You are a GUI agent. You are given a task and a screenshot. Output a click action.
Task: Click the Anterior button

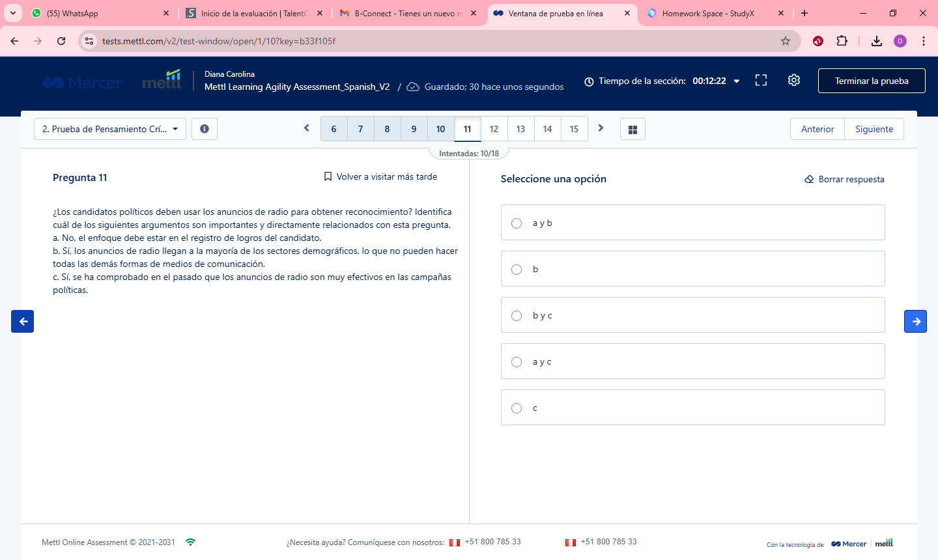(x=817, y=129)
